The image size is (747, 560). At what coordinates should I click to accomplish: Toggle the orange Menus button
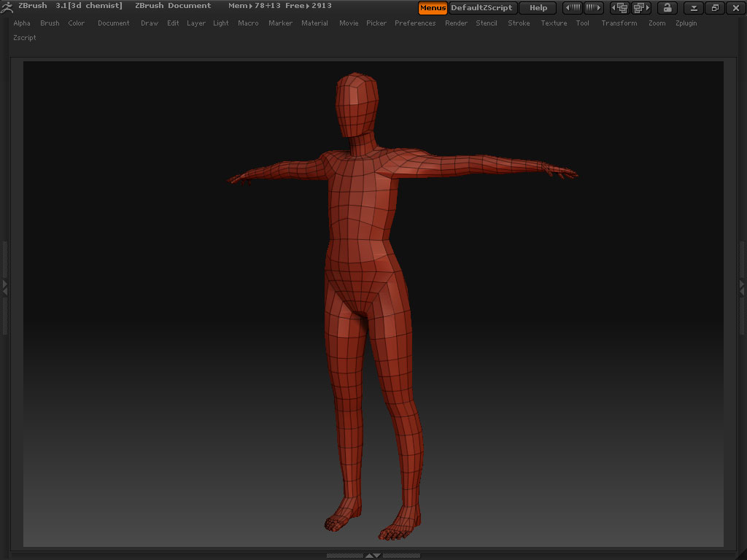433,7
